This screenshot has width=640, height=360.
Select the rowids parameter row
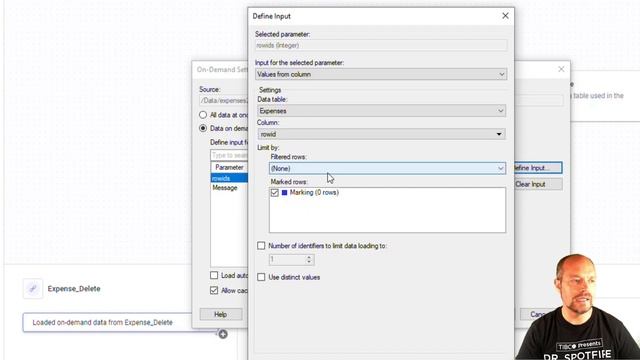229,178
